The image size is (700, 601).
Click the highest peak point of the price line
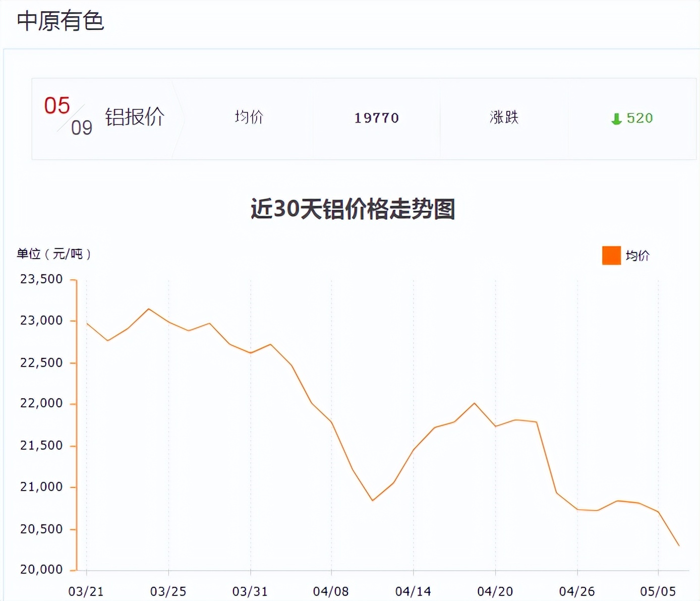point(148,309)
